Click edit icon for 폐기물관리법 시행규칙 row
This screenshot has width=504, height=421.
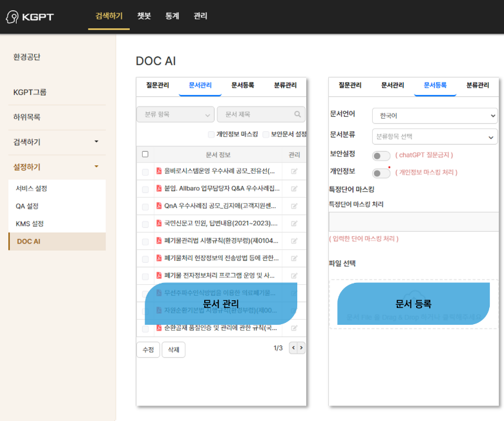(x=294, y=241)
